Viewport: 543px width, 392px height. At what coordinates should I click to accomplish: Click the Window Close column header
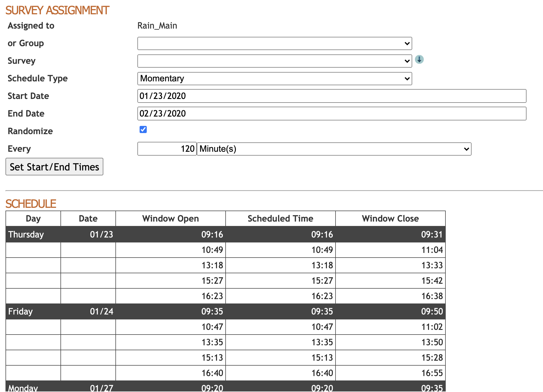(390, 219)
